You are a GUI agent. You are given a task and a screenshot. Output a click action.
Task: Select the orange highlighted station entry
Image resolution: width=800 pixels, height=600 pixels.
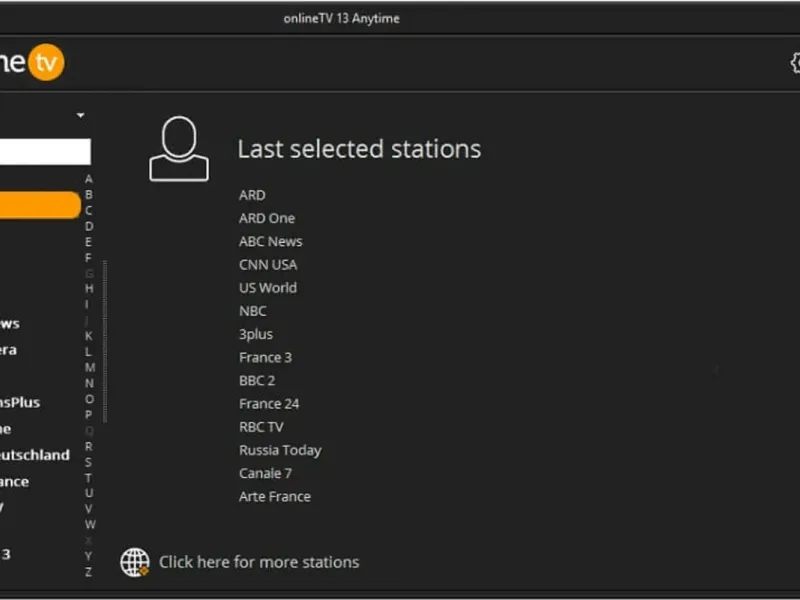(x=40, y=205)
